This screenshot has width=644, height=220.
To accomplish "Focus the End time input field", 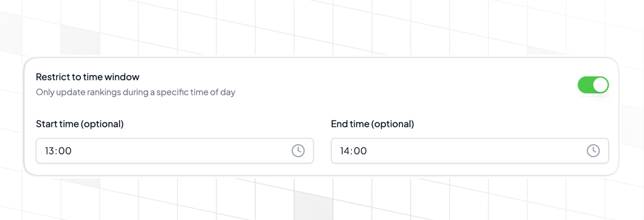I will coord(470,151).
